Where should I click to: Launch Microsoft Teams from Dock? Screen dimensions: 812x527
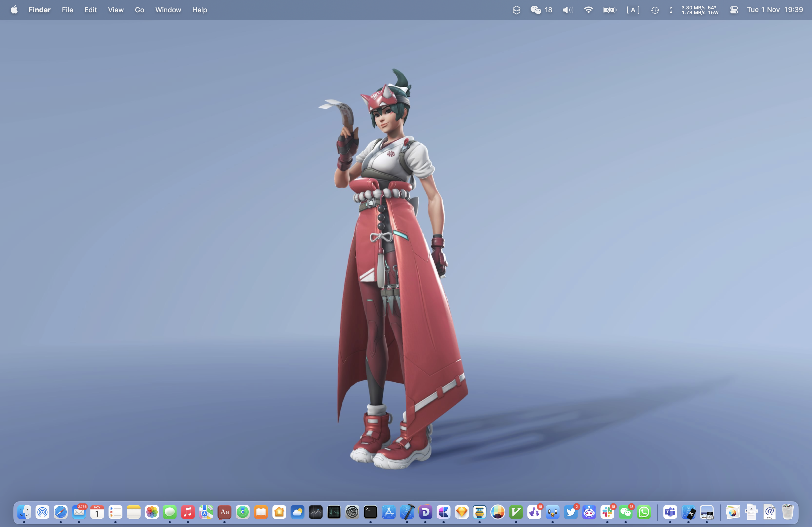[670, 512]
